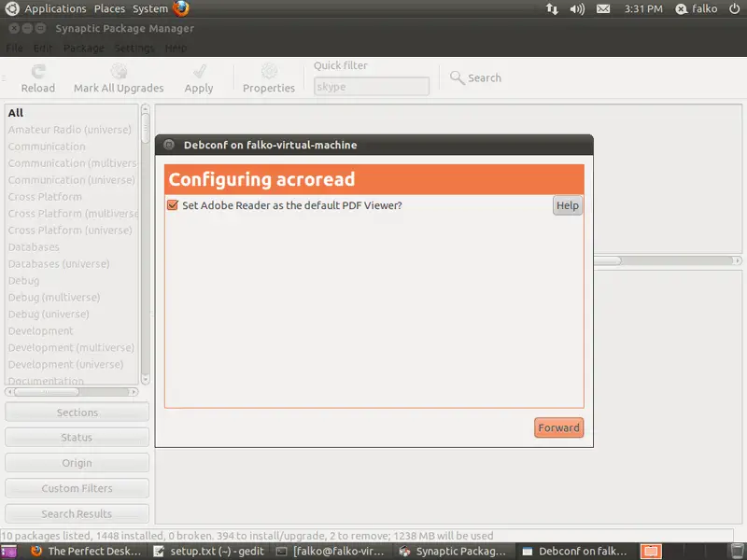Select All in the sections list
The width and height of the screenshot is (747, 560).
72,113
